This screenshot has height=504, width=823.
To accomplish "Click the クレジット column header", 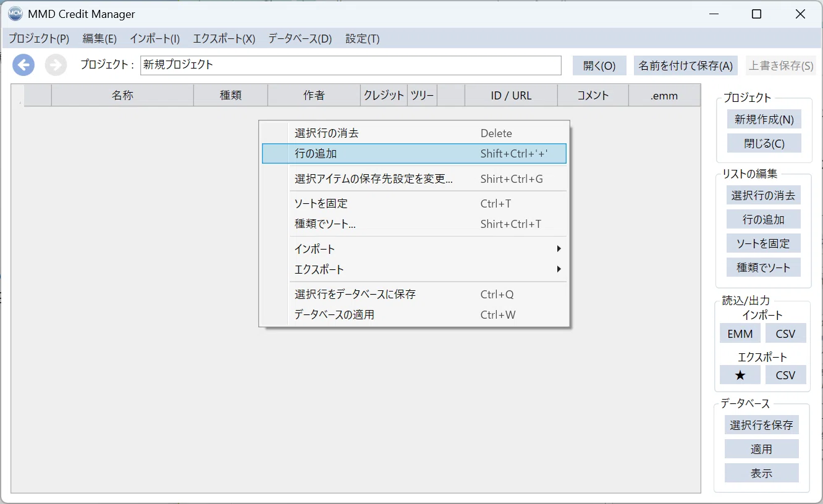I will (x=384, y=95).
